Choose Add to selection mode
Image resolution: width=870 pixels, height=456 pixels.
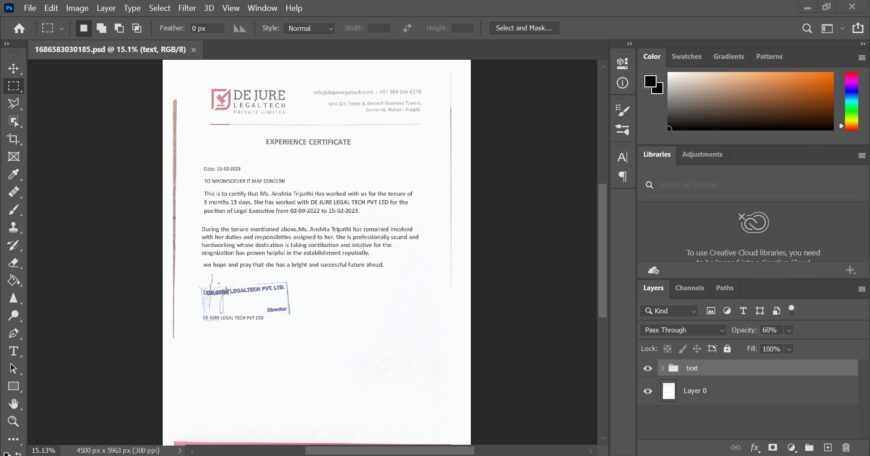101,28
